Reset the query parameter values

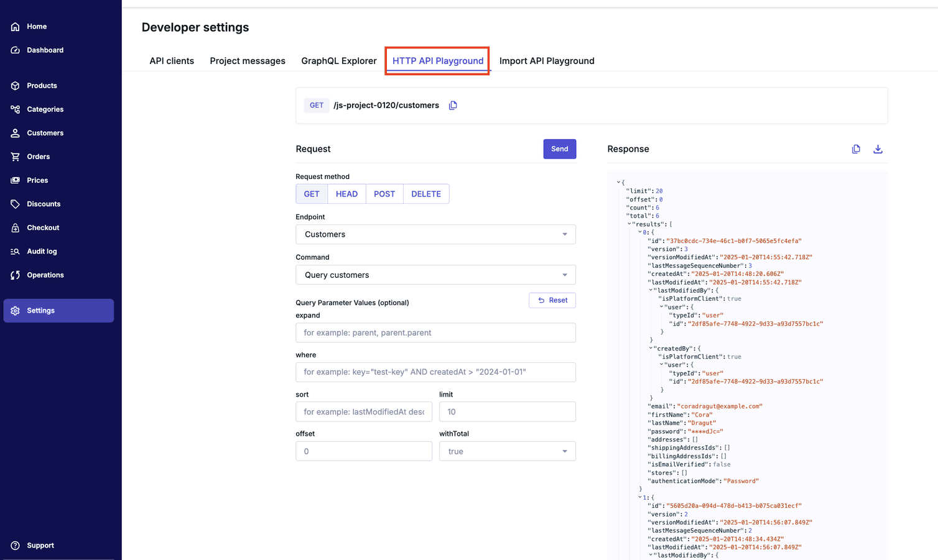[552, 300]
